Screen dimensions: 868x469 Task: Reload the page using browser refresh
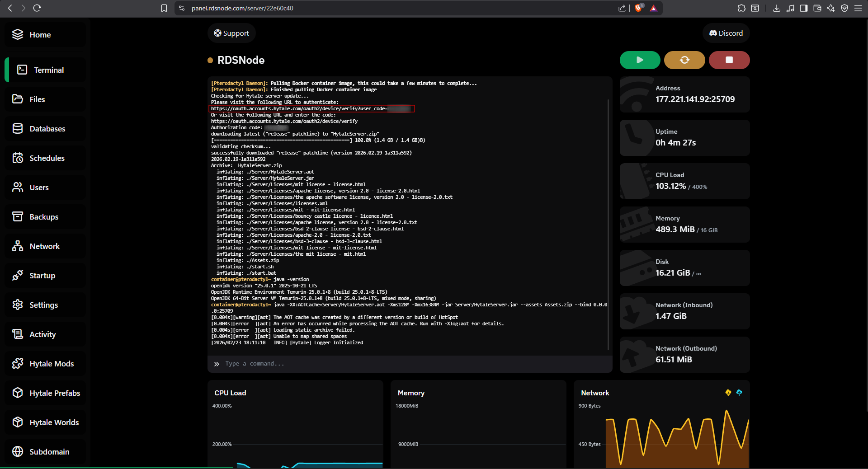pyautogui.click(x=37, y=8)
